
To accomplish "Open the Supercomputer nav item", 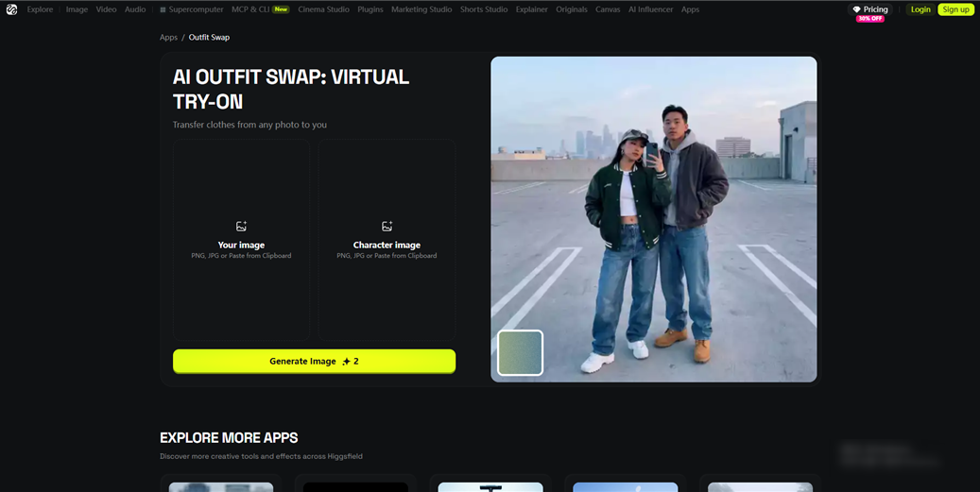I will click(191, 9).
